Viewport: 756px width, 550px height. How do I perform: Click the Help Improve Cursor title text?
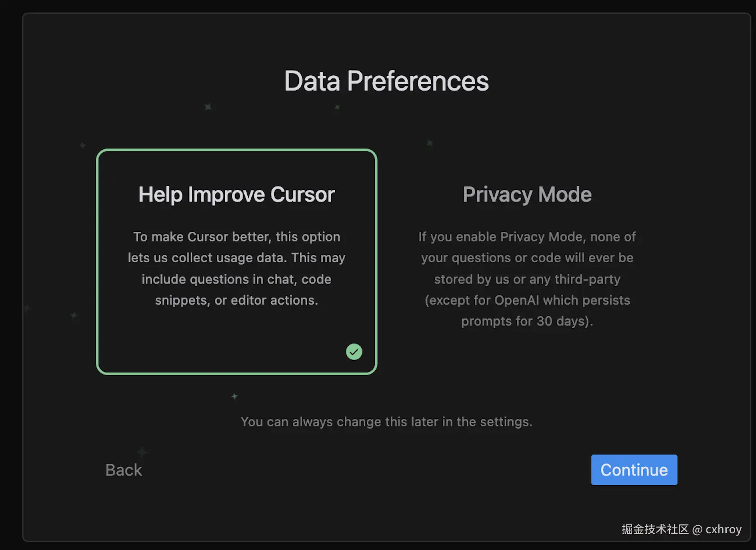237,195
